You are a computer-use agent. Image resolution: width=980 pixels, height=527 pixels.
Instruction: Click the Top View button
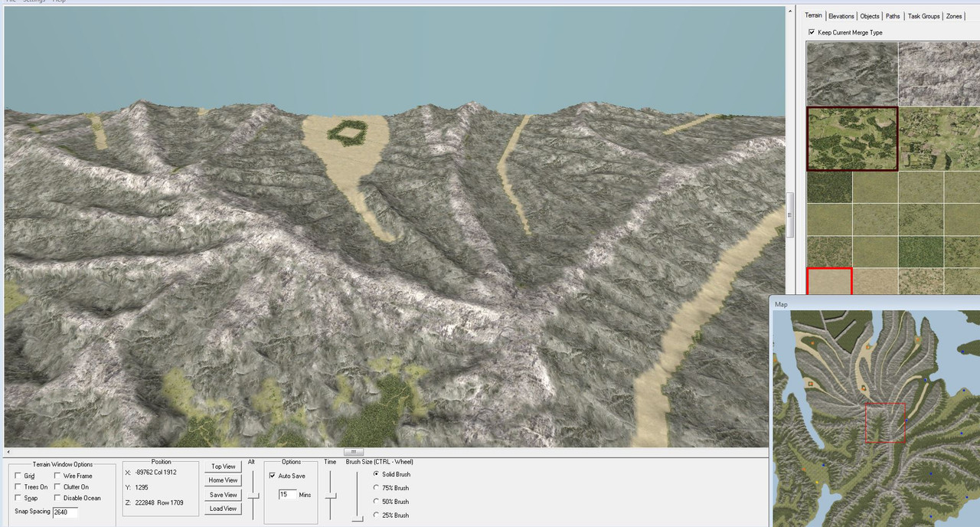[223, 466]
